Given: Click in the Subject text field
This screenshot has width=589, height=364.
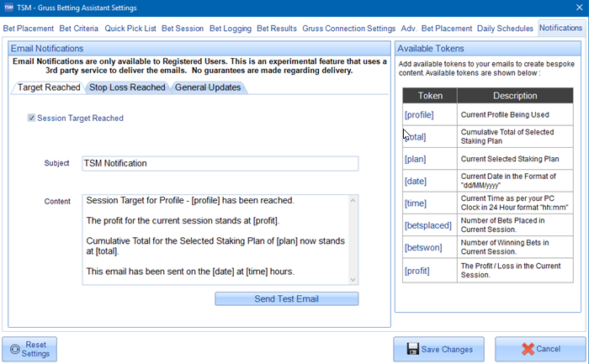Looking at the screenshot, I should point(220,163).
